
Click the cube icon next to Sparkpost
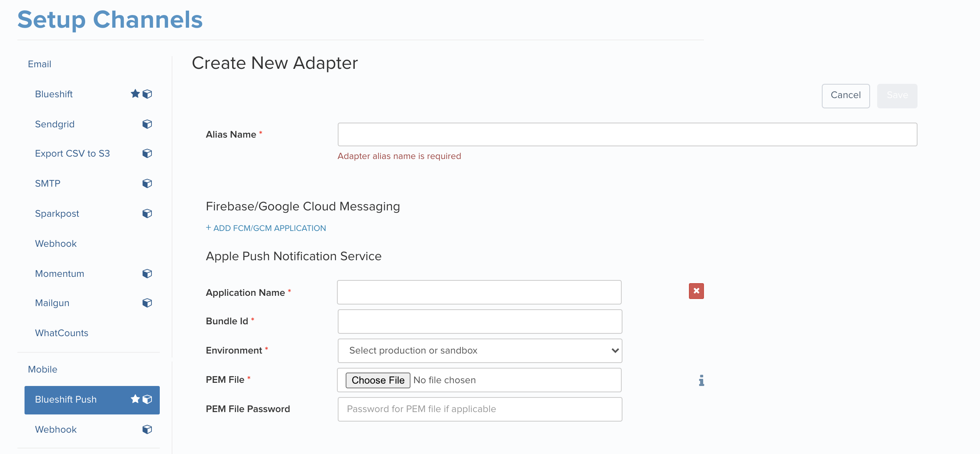[147, 214]
